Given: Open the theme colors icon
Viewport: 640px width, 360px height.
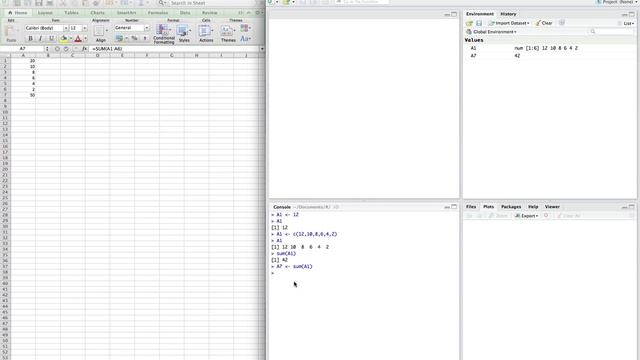Looking at the screenshot, I should 245,28.
